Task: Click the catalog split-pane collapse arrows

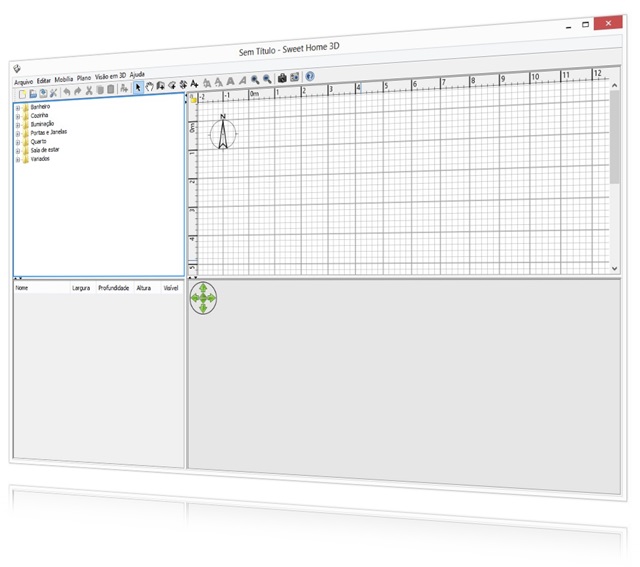Action: tap(18, 278)
